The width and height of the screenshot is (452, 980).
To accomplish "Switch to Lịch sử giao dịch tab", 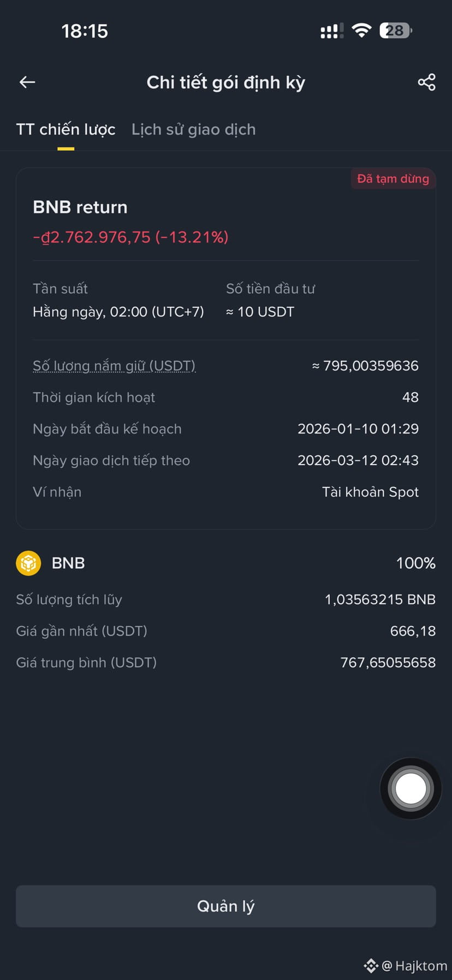I will coord(193,129).
